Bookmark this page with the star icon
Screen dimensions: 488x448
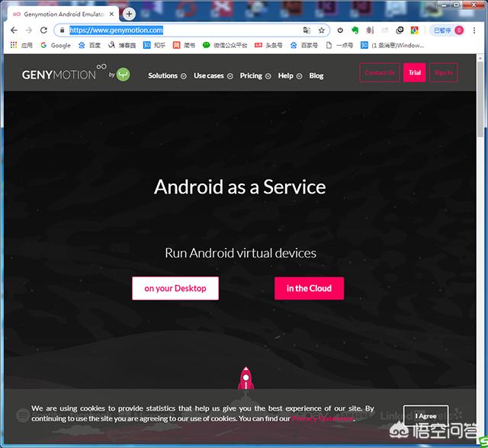(322, 30)
